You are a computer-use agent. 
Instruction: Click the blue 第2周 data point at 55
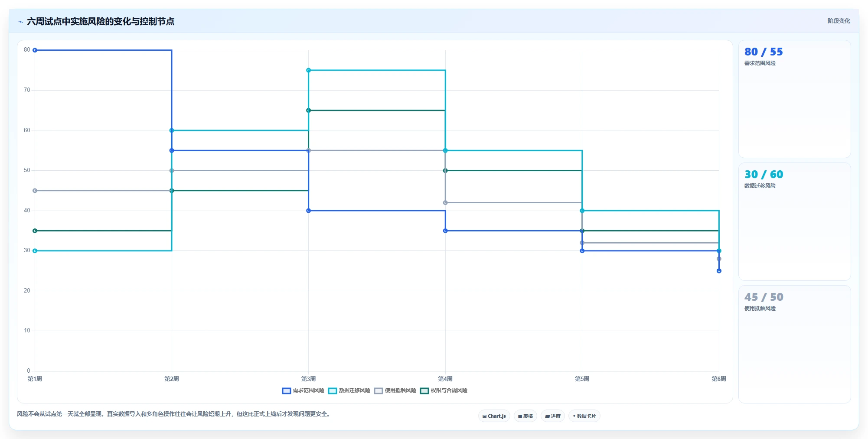(172, 150)
